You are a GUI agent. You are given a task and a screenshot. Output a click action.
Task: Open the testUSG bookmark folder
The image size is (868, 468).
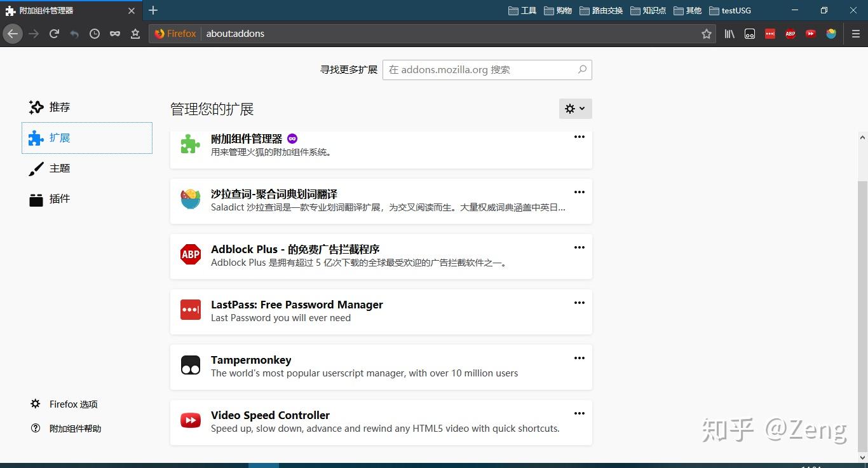point(730,11)
